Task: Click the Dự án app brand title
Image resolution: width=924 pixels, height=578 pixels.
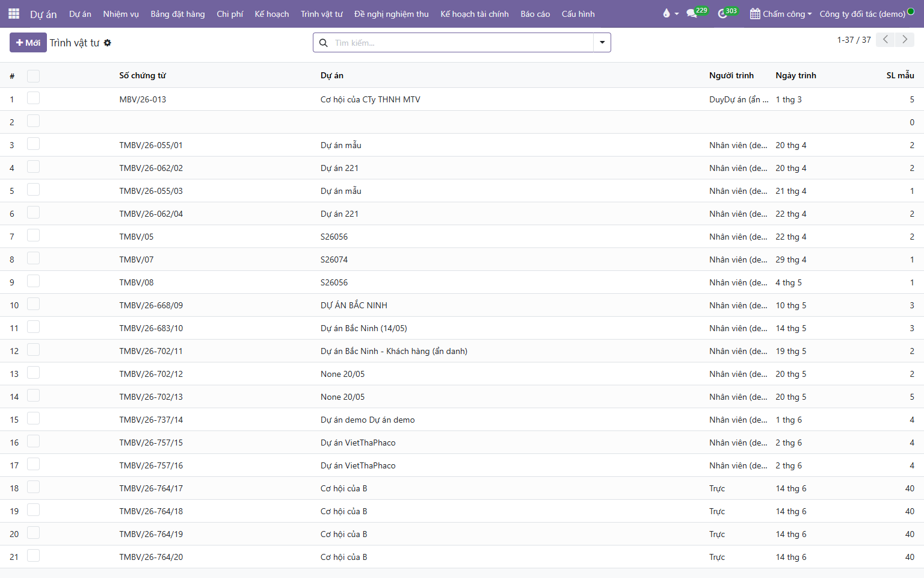Action: click(43, 14)
